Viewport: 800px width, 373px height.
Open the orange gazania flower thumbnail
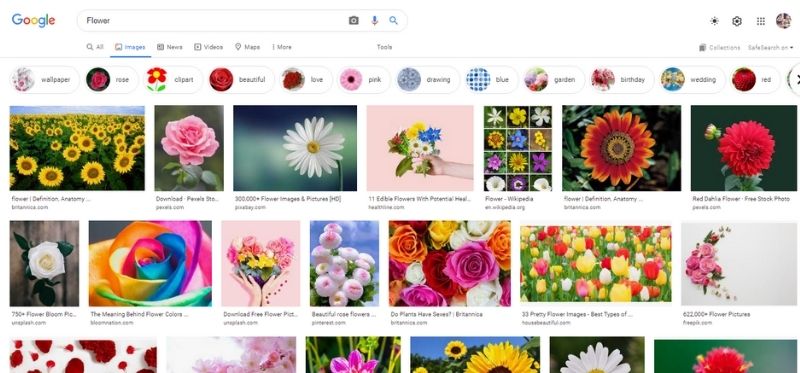(621, 148)
